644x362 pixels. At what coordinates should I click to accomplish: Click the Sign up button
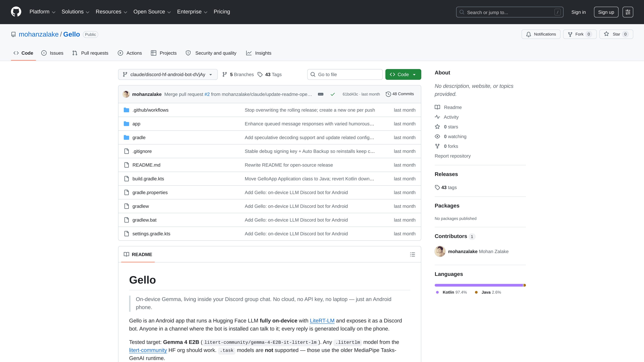coord(606,12)
